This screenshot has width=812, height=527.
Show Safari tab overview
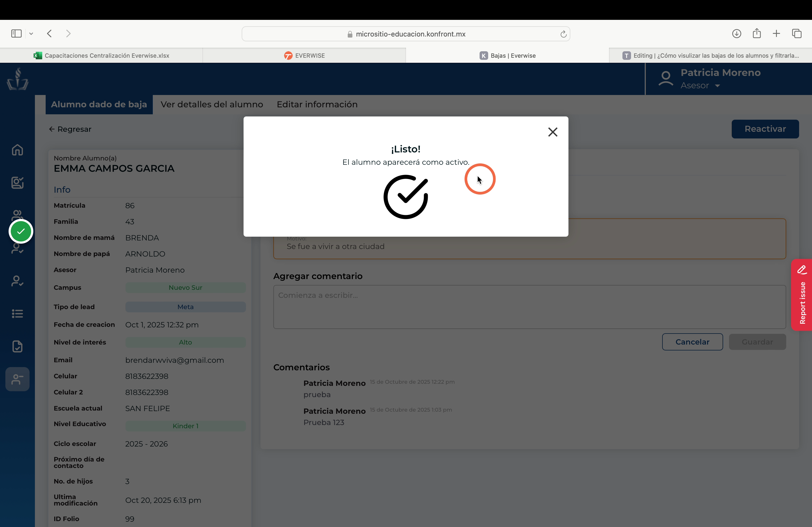(797, 33)
